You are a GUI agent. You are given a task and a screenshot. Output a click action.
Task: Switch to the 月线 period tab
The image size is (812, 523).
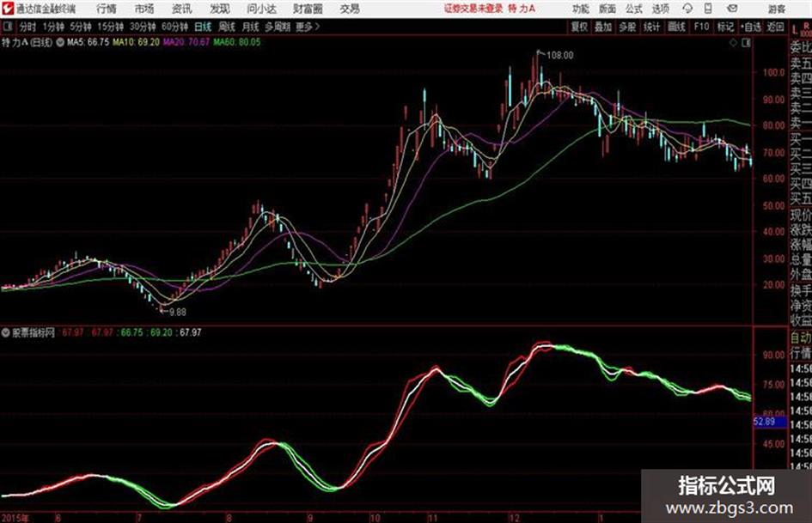coord(251,27)
